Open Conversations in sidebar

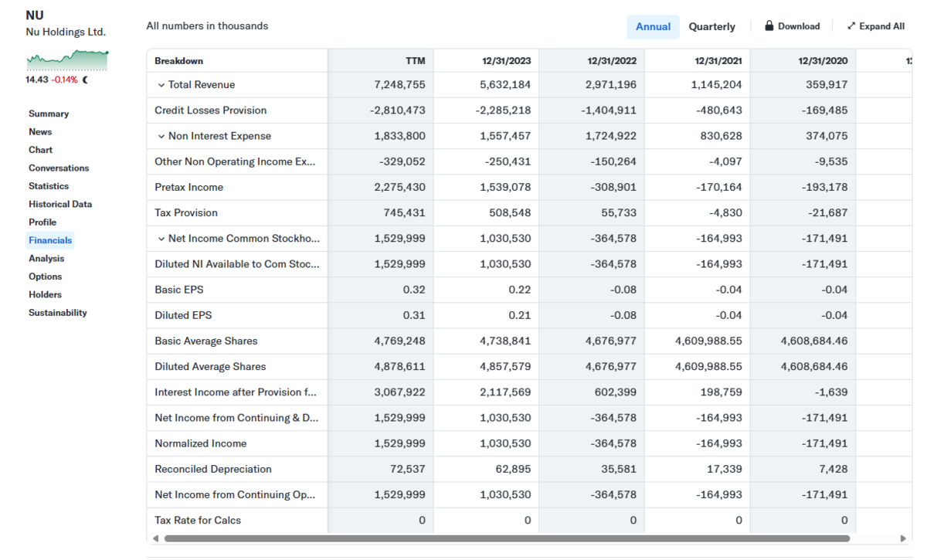(x=59, y=168)
